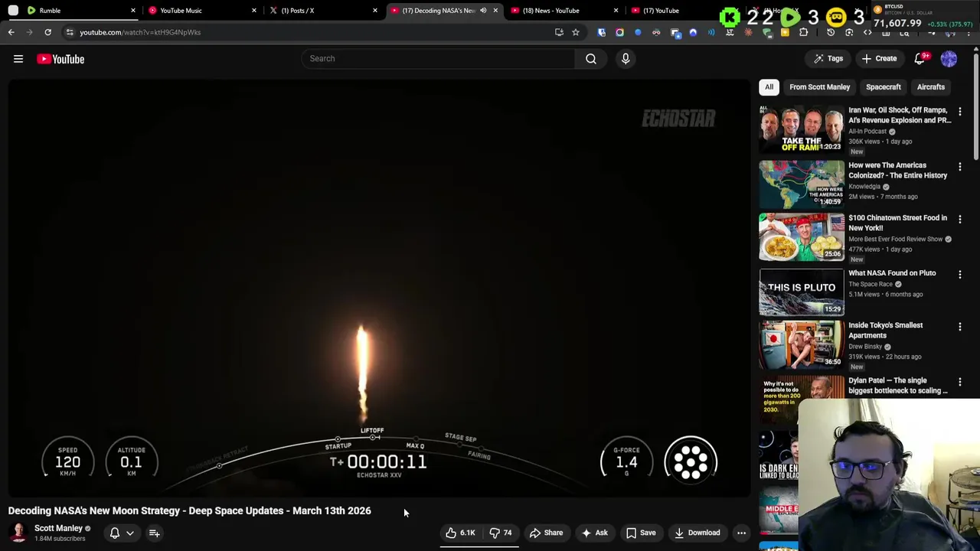Visit The Space Race channel
The height and width of the screenshot is (551, 980).
coord(871,284)
